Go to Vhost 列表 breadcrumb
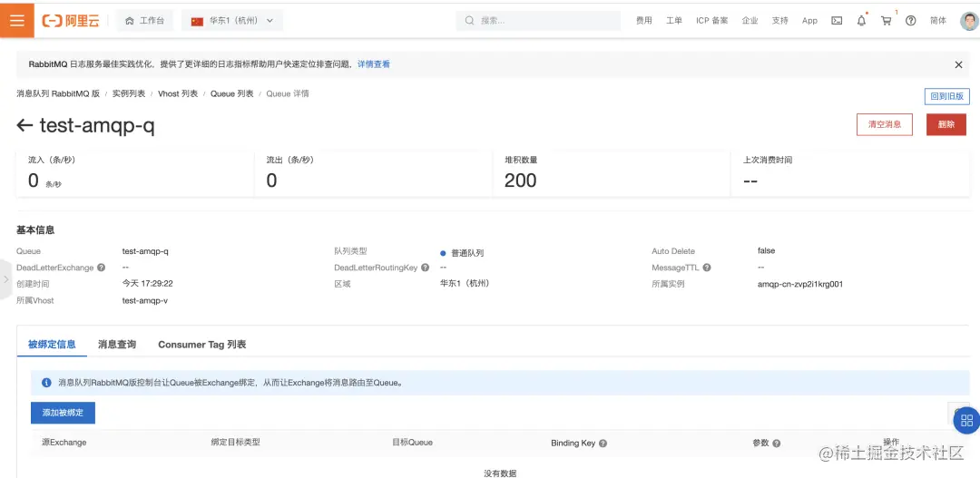 tap(178, 93)
